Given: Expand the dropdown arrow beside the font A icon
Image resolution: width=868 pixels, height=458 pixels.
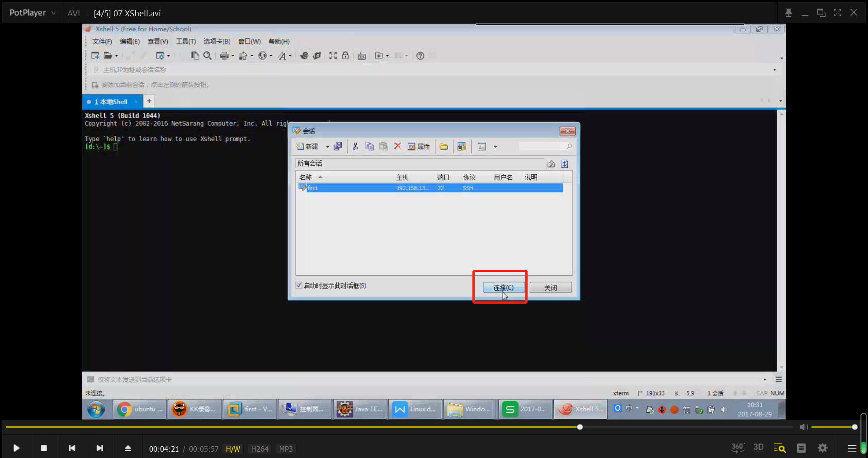Looking at the screenshot, I should 290,56.
